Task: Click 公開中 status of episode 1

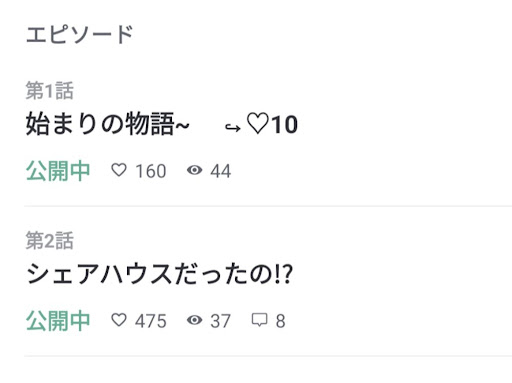Action: pyautogui.click(x=58, y=171)
